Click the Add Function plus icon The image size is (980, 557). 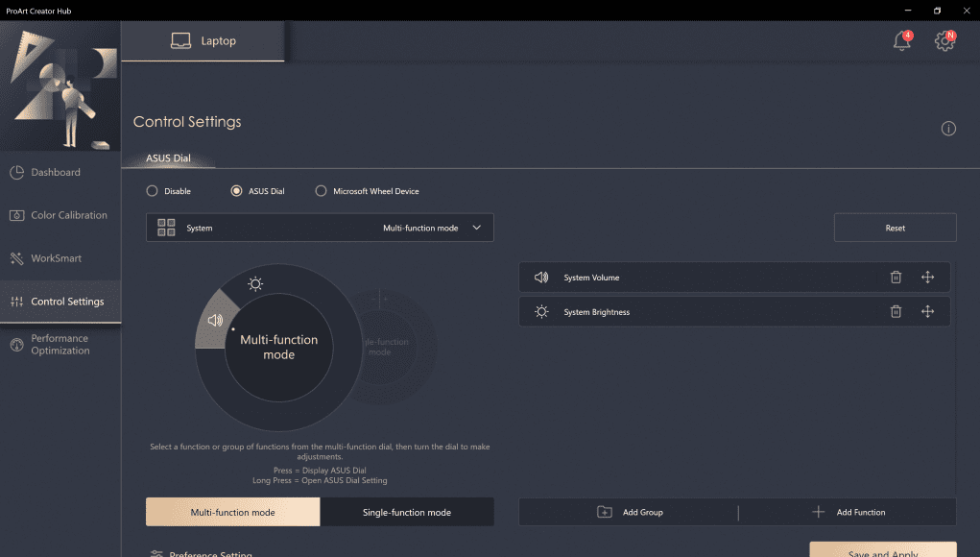click(x=818, y=512)
